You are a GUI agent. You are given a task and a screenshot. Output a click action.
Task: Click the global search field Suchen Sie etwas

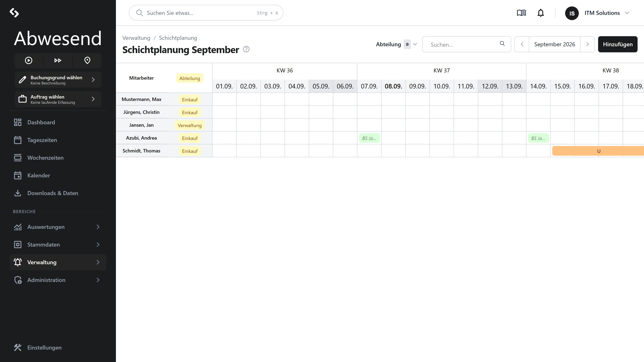tap(206, 13)
